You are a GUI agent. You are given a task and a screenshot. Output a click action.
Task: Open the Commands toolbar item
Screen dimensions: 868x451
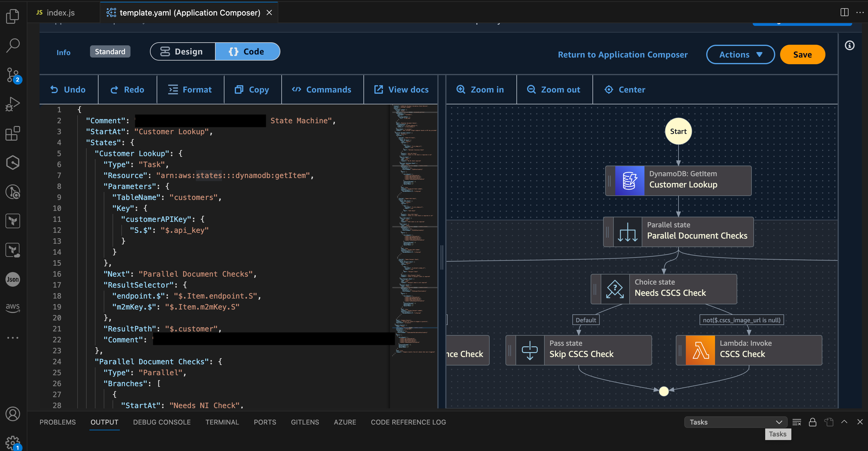[x=322, y=89]
